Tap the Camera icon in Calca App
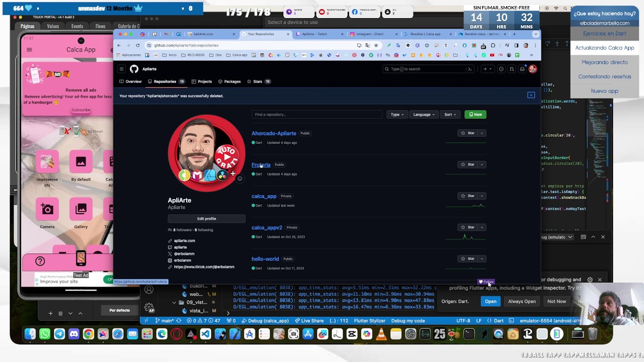Viewport: 644px width, 362px height. [47, 209]
